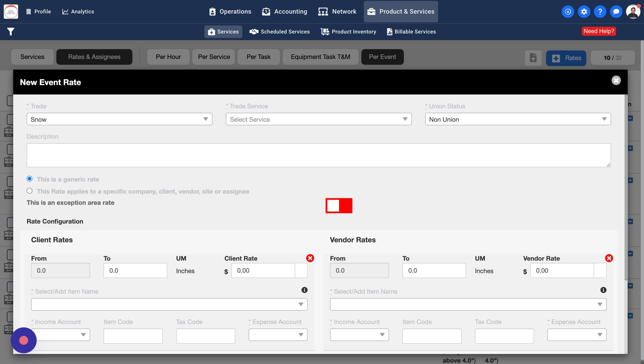Click the filter funnel icon

pos(11,31)
